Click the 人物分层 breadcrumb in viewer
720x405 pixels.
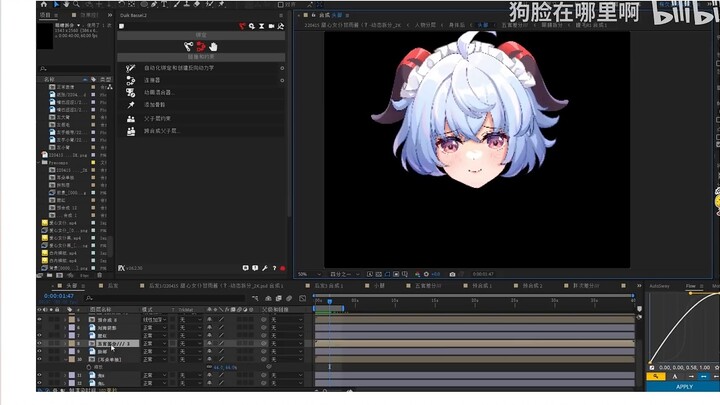(425, 25)
